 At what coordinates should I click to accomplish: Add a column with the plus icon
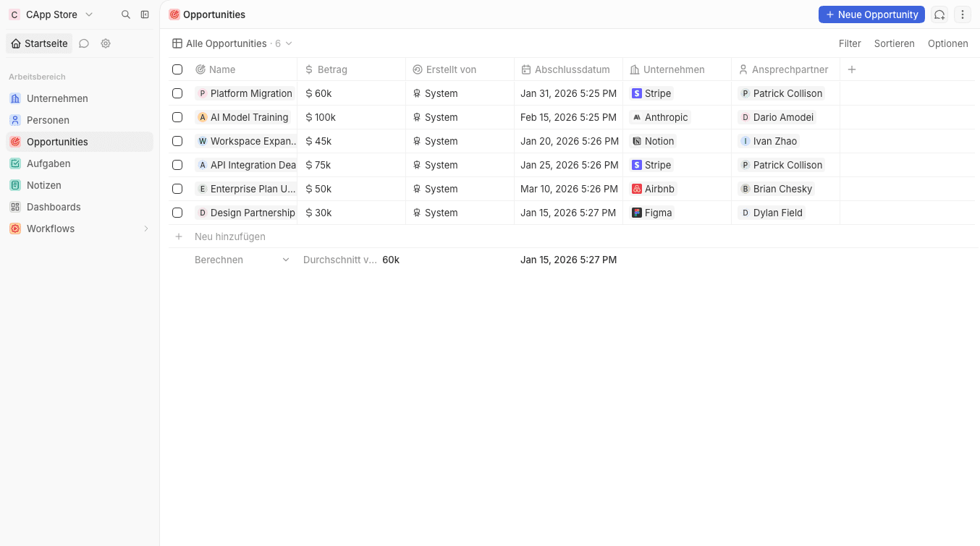point(852,69)
